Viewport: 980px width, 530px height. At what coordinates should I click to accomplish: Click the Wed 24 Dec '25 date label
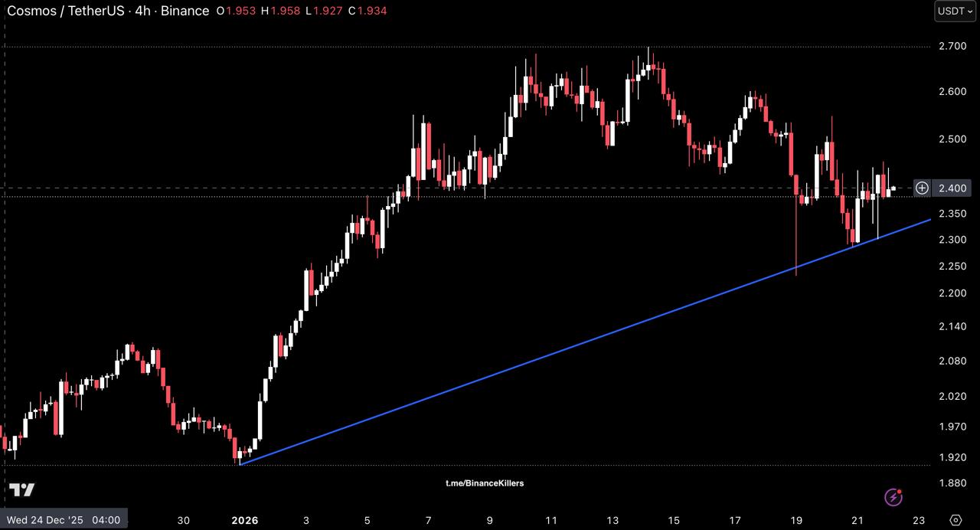click(63, 520)
